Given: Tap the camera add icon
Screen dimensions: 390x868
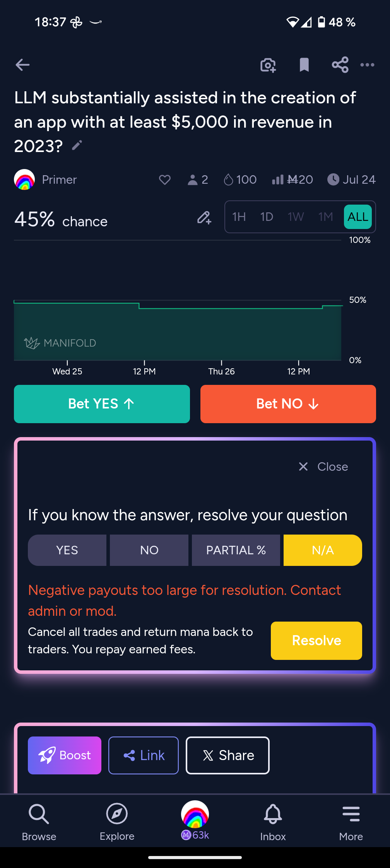Looking at the screenshot, I should pyautogui.click(x=268, y=65).
